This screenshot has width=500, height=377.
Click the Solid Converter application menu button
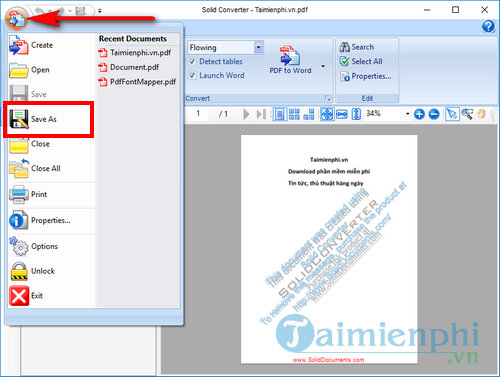[17, 19]
